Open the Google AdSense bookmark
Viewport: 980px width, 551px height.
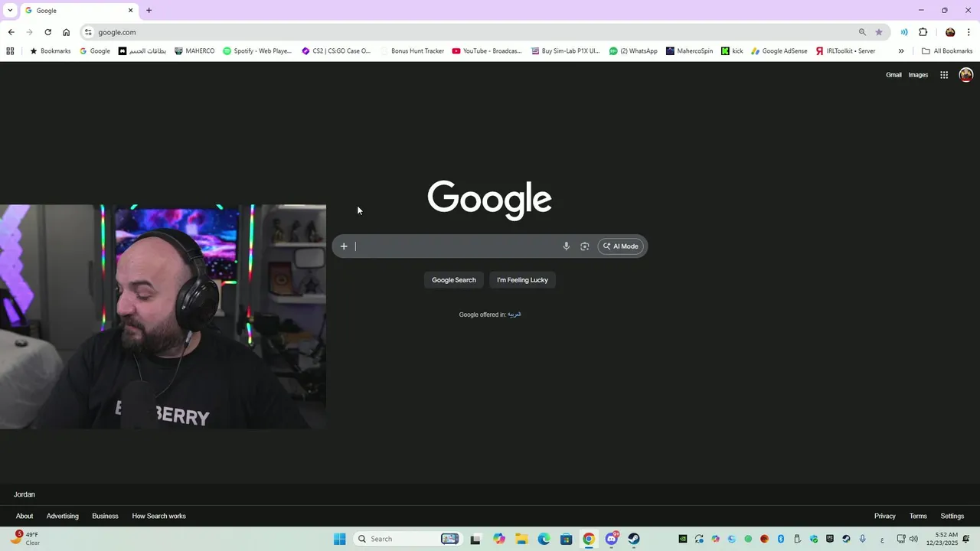coord(779,51)
